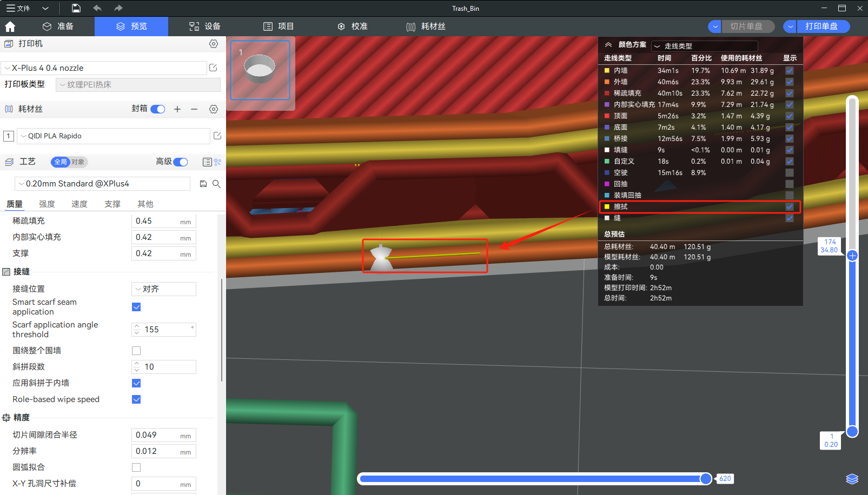Click search icon beside process preset
This screenshot has width=868, height=495.
[x=216, y=184]
